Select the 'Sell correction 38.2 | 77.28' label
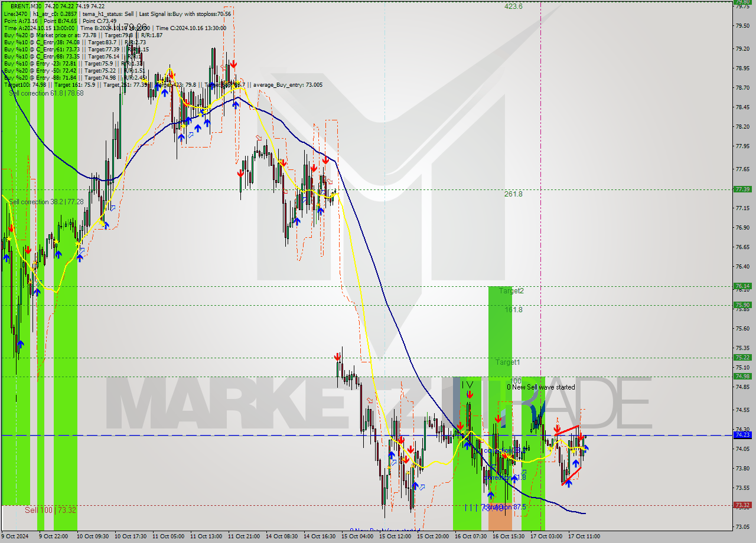The width and height of the screenshot is (756, 543). [x=46, y=202]
